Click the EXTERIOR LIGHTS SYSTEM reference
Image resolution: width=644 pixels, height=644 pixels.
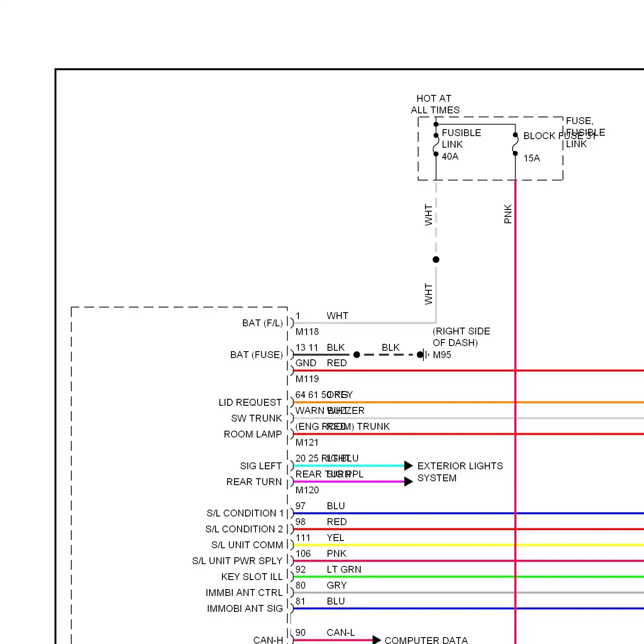pyautogui.click(x=460, y=472)
